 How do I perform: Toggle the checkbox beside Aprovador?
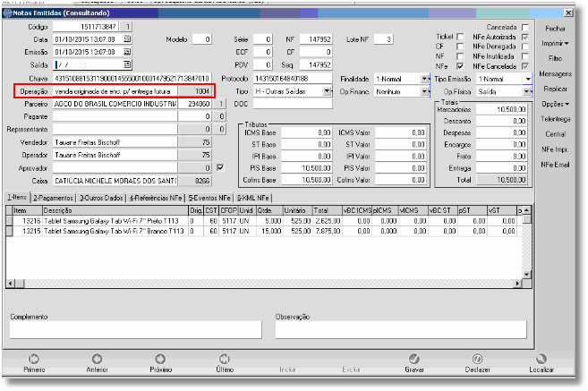click(220, 167)
